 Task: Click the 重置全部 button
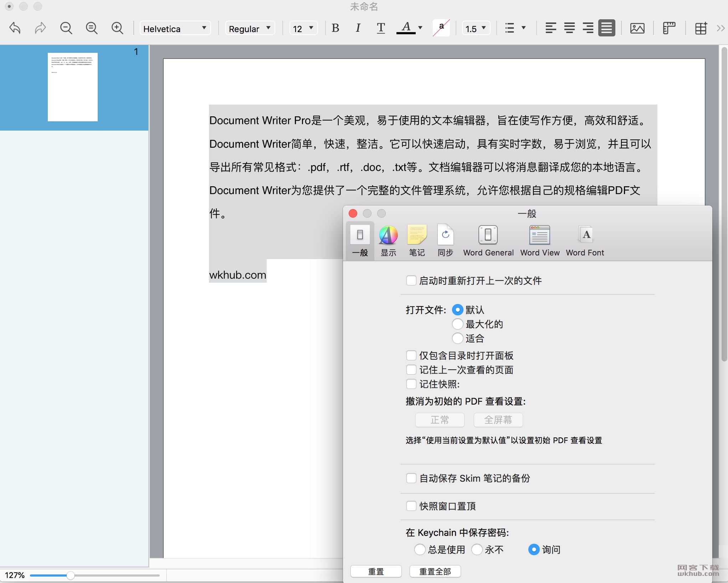tap(435, 571)
